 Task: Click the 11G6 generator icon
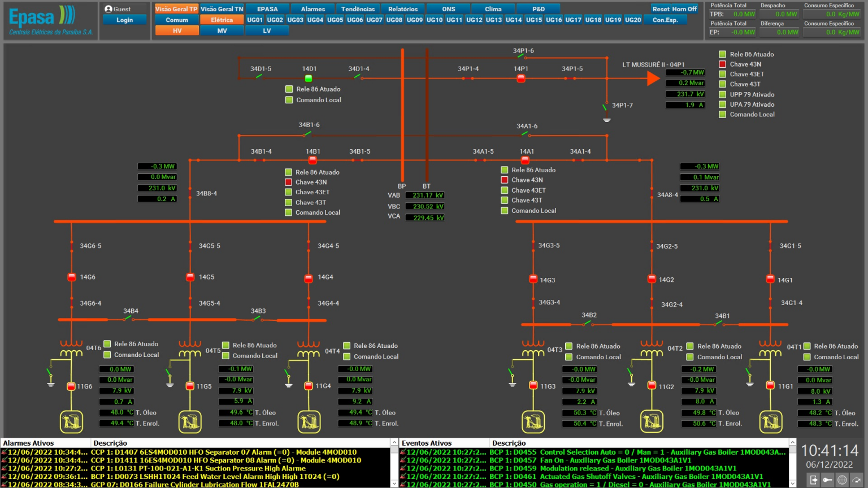click(x=71, y=421)
